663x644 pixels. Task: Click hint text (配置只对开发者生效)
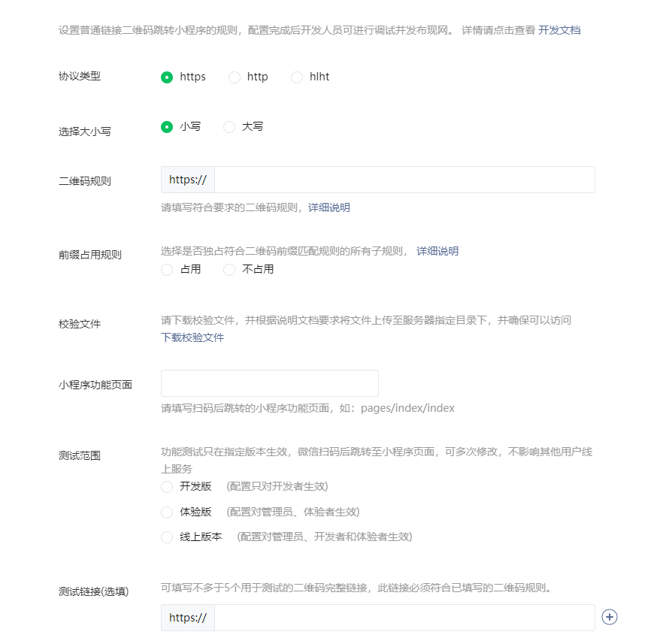click(x=277, y=486)
